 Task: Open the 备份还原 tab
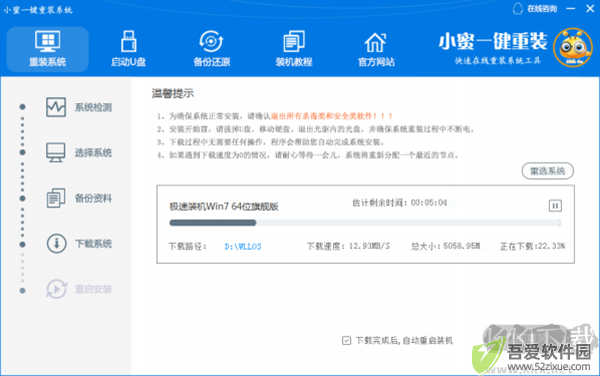212,49
